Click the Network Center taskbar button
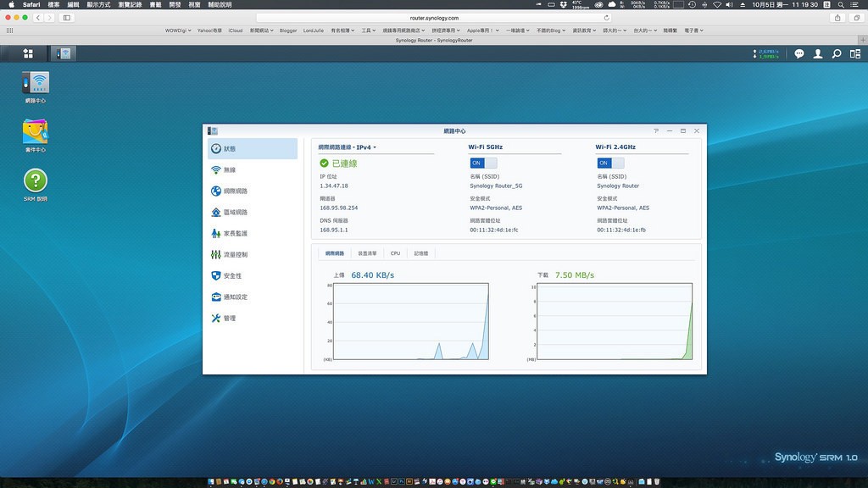Viewport: 868px width, 488px height. (64, 53)
